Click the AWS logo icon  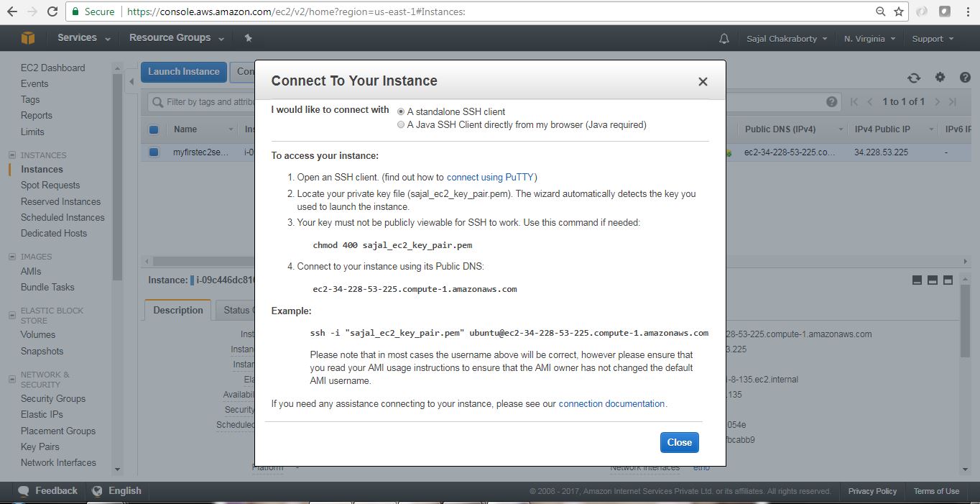27,37
